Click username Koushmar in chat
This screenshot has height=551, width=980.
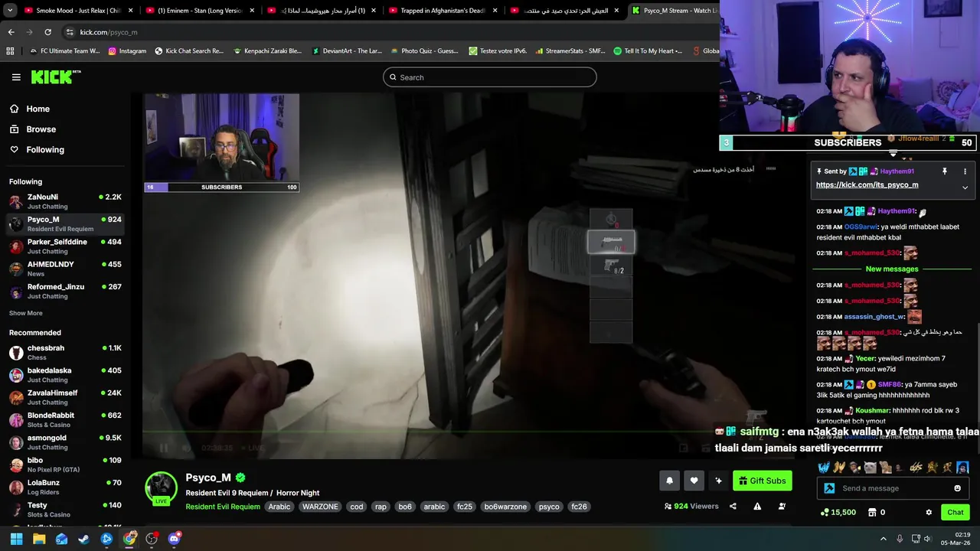coord(872,411)
